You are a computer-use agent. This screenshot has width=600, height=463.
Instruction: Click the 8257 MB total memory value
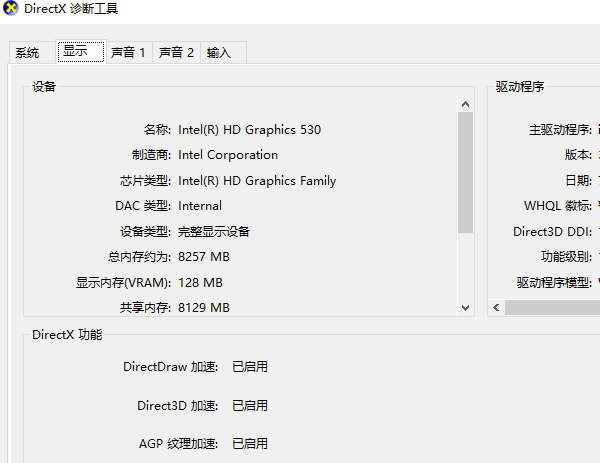click(x=204, y=257)
